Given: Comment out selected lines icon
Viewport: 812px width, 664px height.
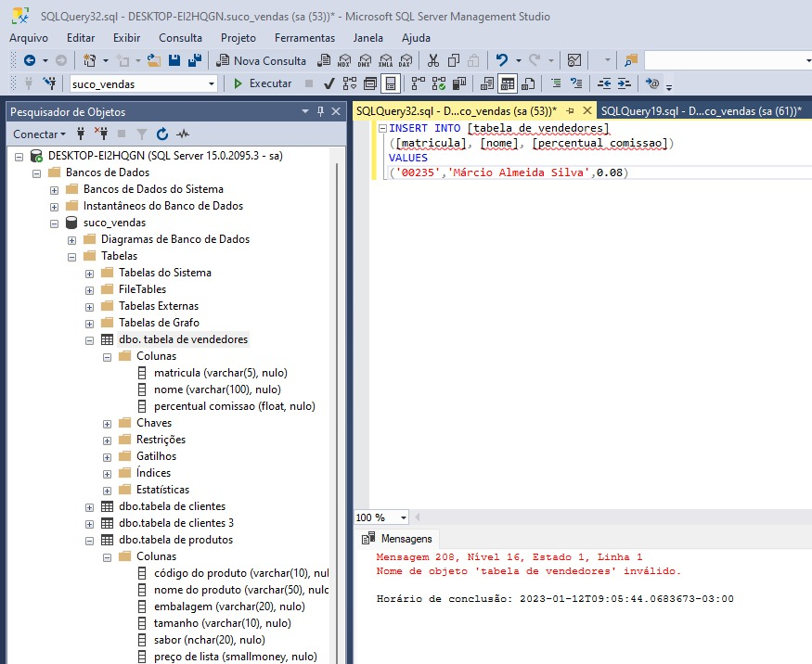Looking at the screenshot, I should click(x=556, y=83).
